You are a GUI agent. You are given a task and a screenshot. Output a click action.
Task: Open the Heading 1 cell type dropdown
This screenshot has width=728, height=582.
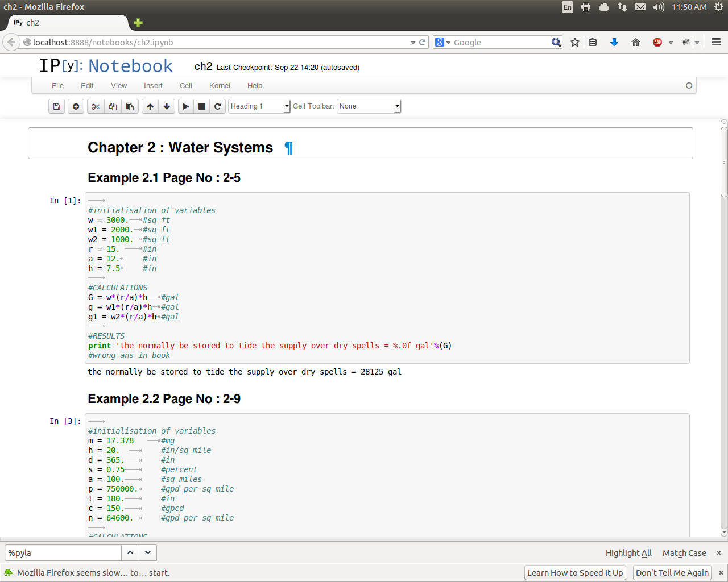click(x=259, y=106)
